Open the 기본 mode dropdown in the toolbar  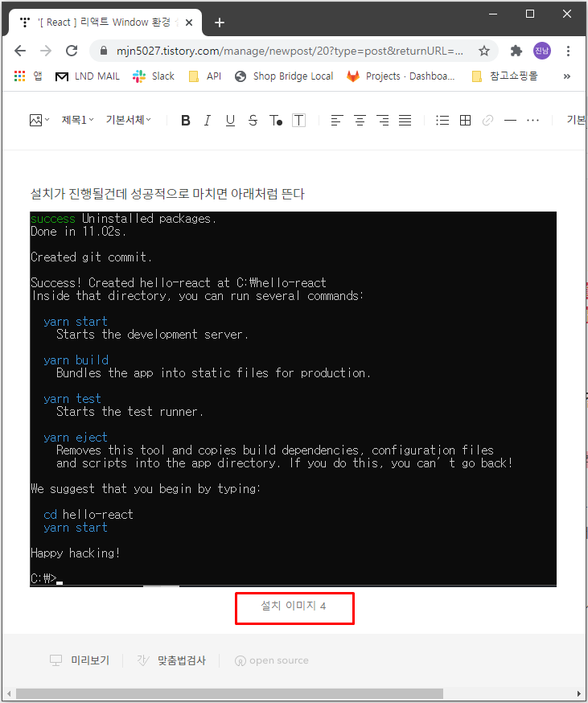click(x=576, y=120)
